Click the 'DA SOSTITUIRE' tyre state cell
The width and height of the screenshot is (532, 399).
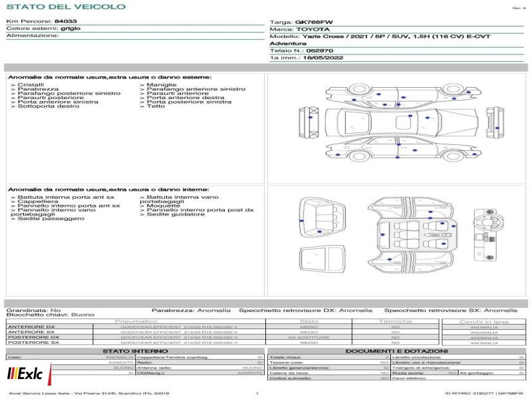click(x=309, y=337)
